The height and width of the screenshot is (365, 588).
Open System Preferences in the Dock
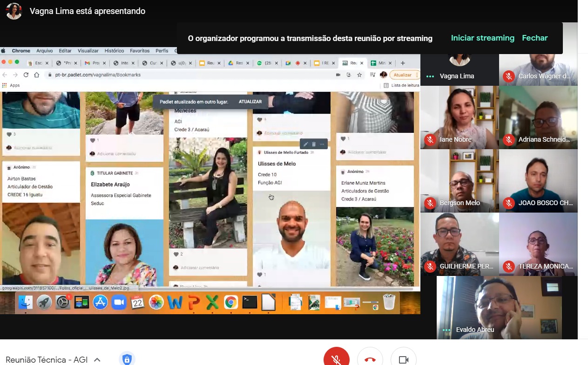click(62, 303)
